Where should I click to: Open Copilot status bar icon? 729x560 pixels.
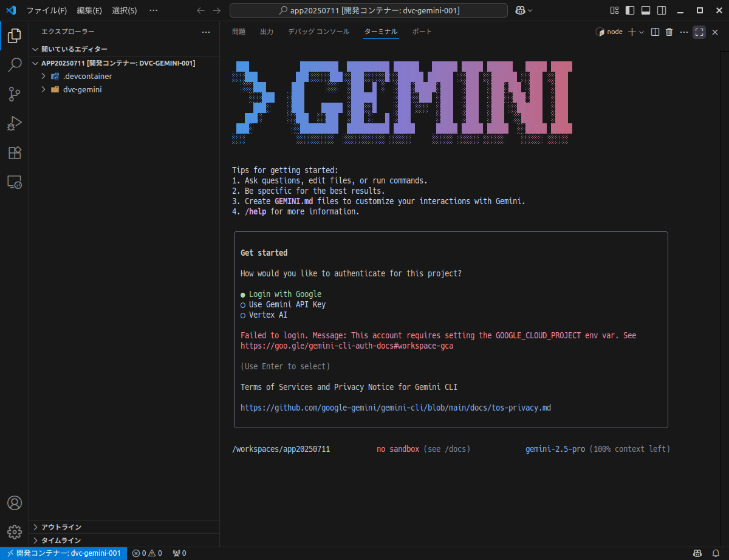pyautogui.click(x=698, y=553)
